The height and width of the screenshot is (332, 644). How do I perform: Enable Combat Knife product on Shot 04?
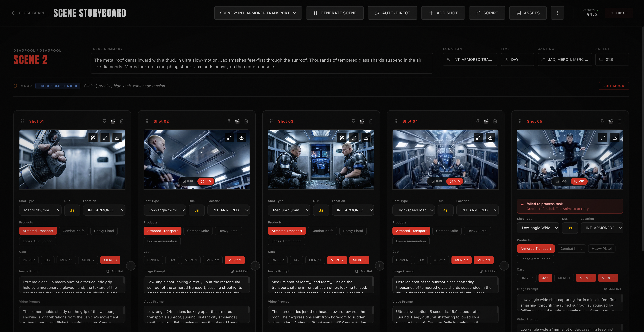point(447,231)
